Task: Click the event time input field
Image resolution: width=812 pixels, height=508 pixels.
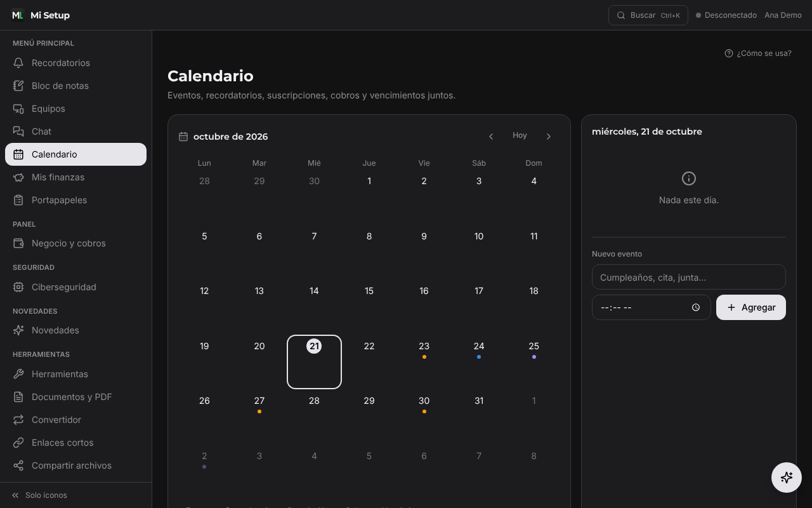Action: [652, 307]
